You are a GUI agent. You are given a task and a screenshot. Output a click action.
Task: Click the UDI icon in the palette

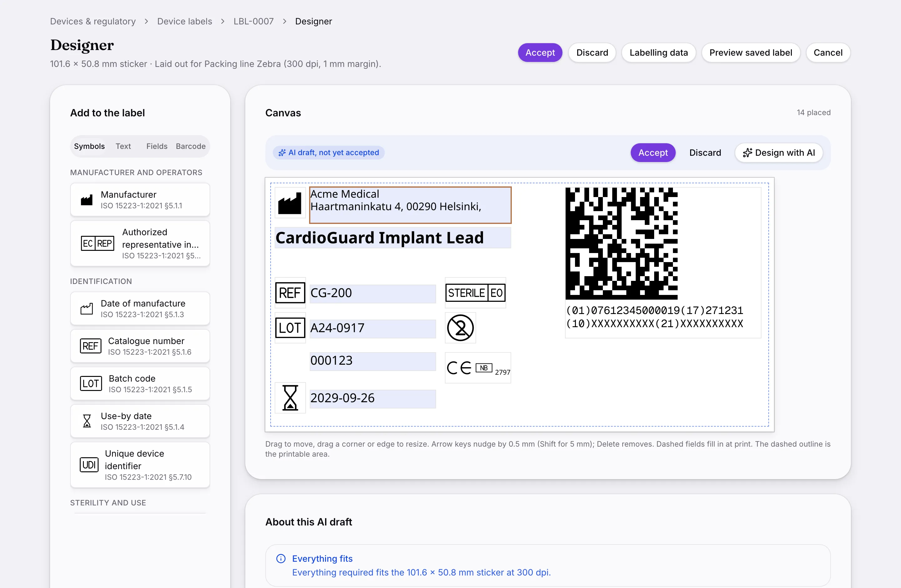pos(89,465)
